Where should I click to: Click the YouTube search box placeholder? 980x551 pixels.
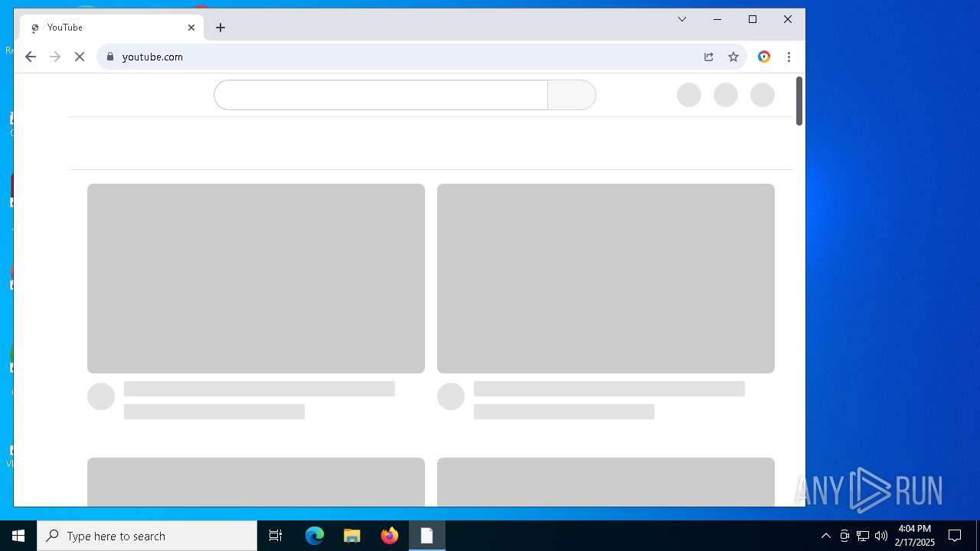click(381, 95)
